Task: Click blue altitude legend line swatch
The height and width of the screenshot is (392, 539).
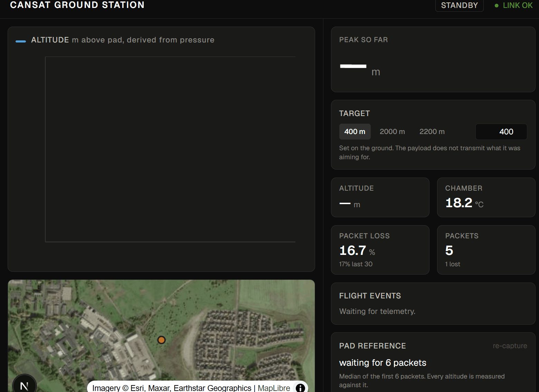Action: click(21, 41)
